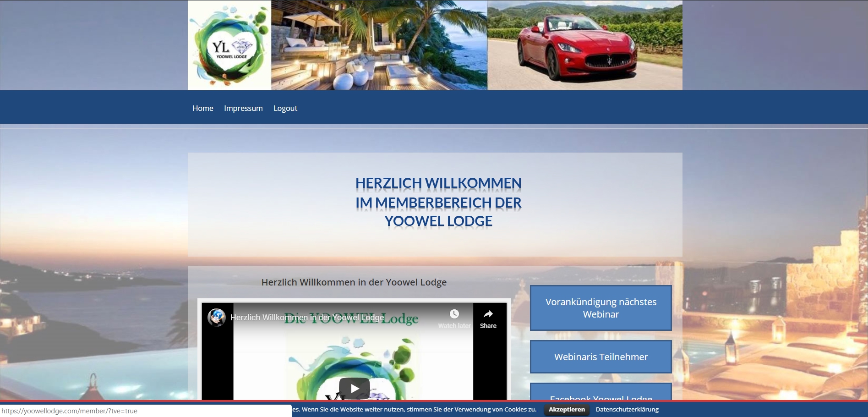Play the welcome video
Screen dimensions: 868x417
(354, 389)
